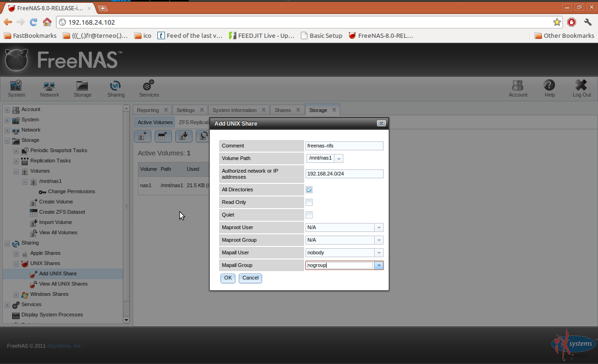Enable the Read Only option

(x=309, y=202)
